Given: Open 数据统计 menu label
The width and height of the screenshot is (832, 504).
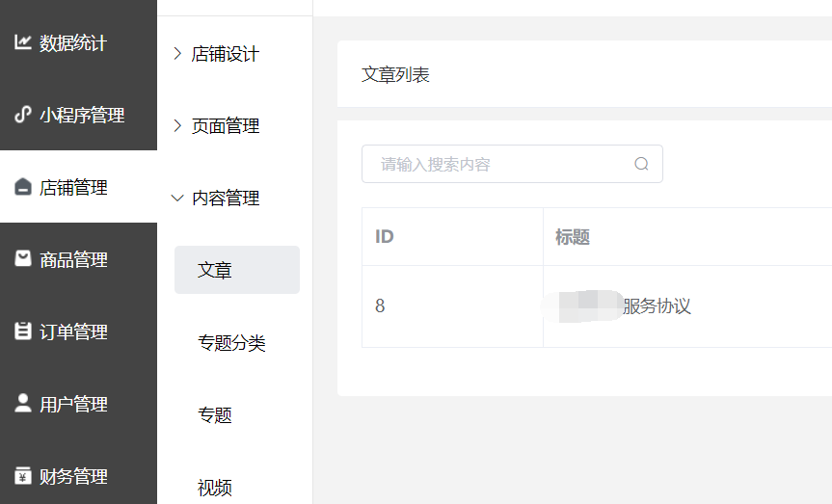Looking at the screenshot, I should (73, 43).
